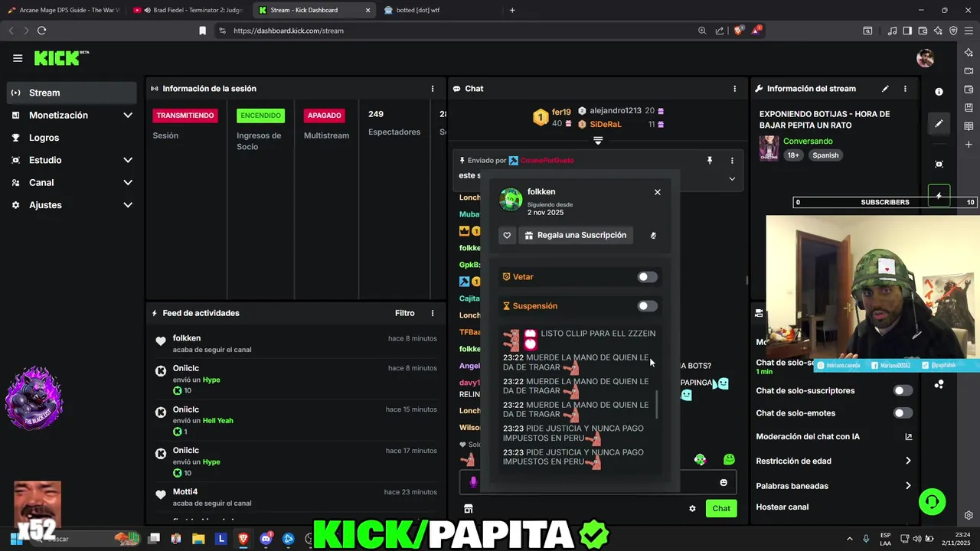Open the emoji picker in chat input

[724, 482]
